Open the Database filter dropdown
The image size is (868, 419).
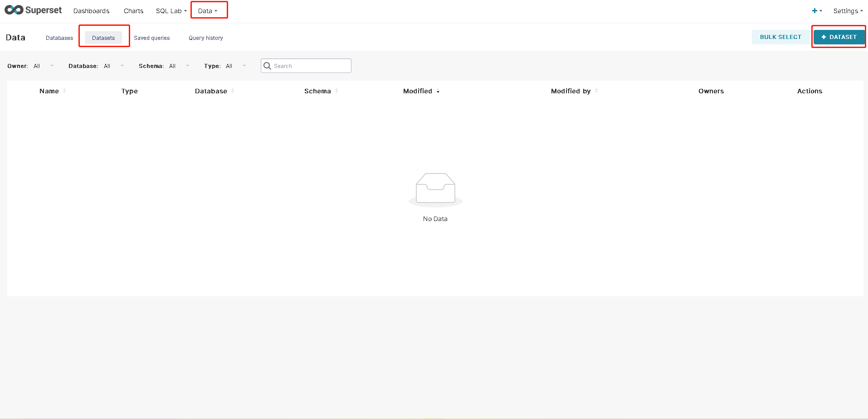pyautogui.click(x=113, y=66)
